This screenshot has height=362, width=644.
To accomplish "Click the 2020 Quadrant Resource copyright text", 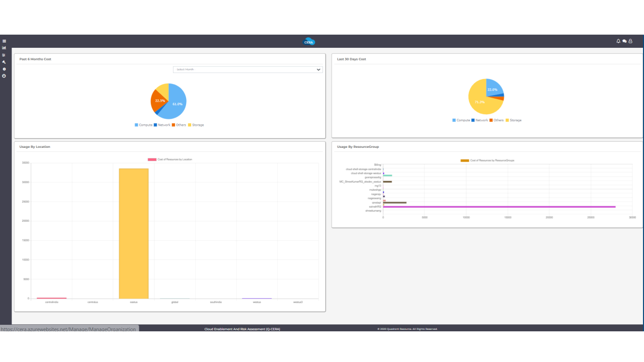I will [x=408, y=329].
